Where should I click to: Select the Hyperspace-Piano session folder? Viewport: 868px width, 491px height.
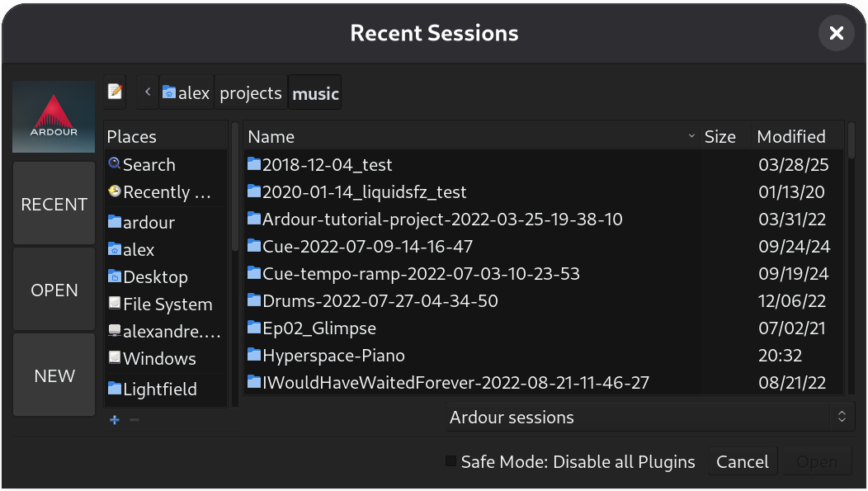pos(333,356)
